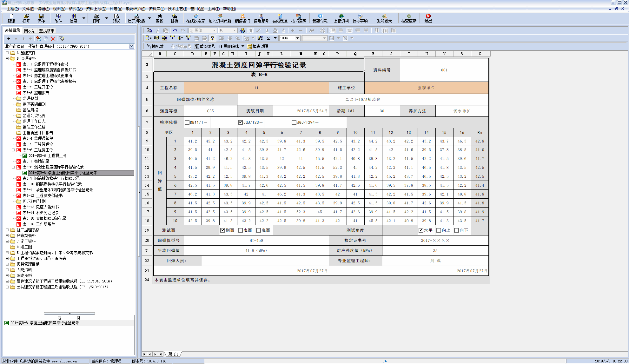
Task: Enable the 表面 test surface checkbox
Action: tap(241, 230)
